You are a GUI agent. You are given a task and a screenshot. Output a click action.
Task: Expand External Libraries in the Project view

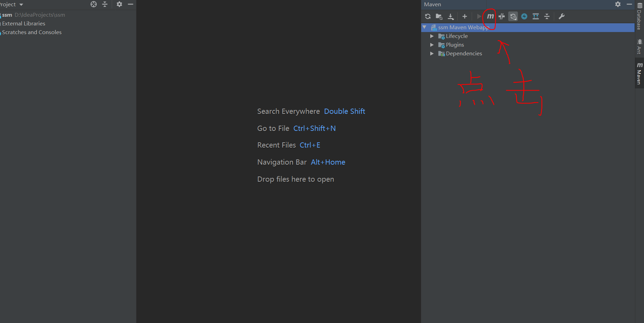click(x=23, y=23)
